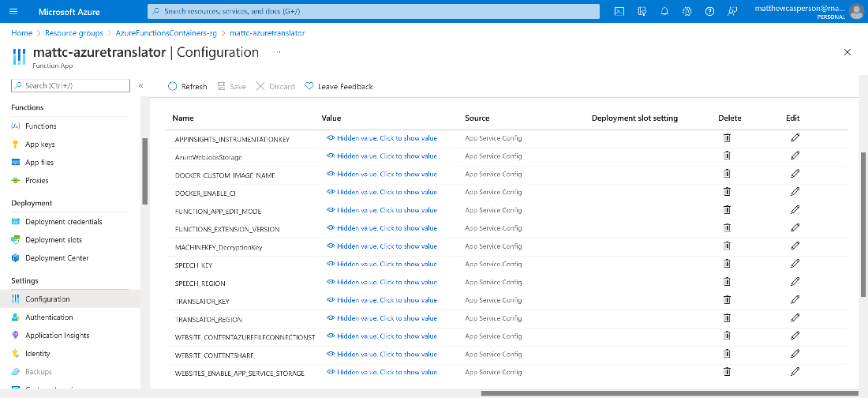The image size is (868, 398).
Task: Open the Help question mark icon
Action: [x=709, y=11]
